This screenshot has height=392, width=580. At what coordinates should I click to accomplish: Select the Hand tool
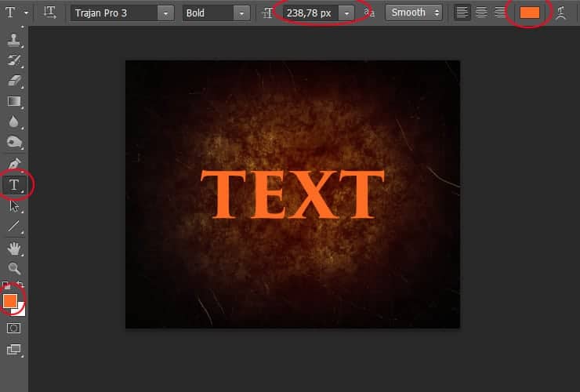[x=14, y=249]
